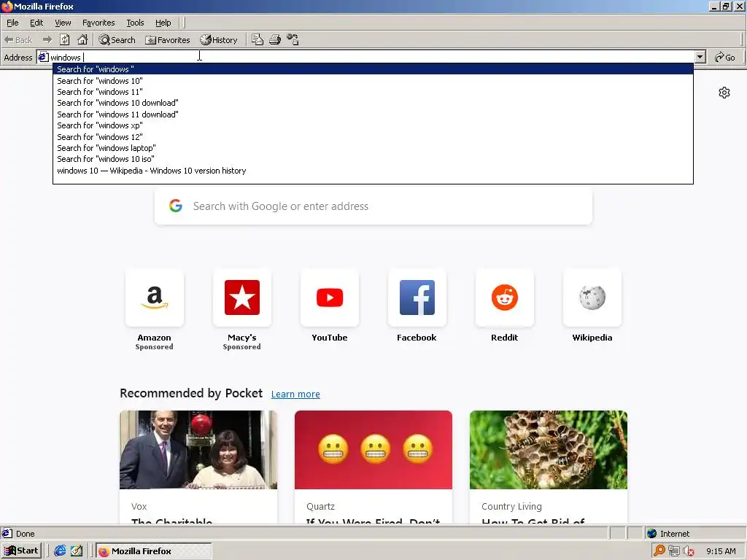The height and width of the screenshot is (560, 747).
Task: Expand the address bar dropdown arrow
Action: 700,57
